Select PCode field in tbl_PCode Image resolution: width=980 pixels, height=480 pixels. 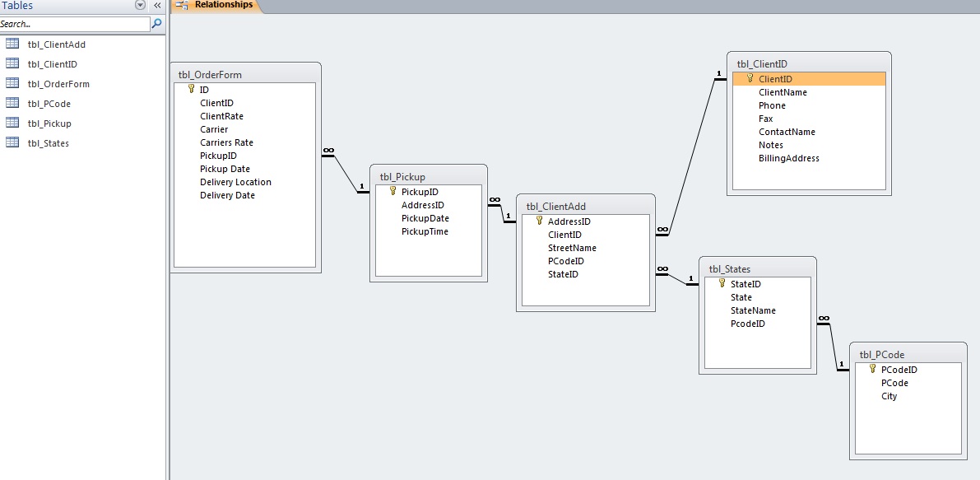908,383
